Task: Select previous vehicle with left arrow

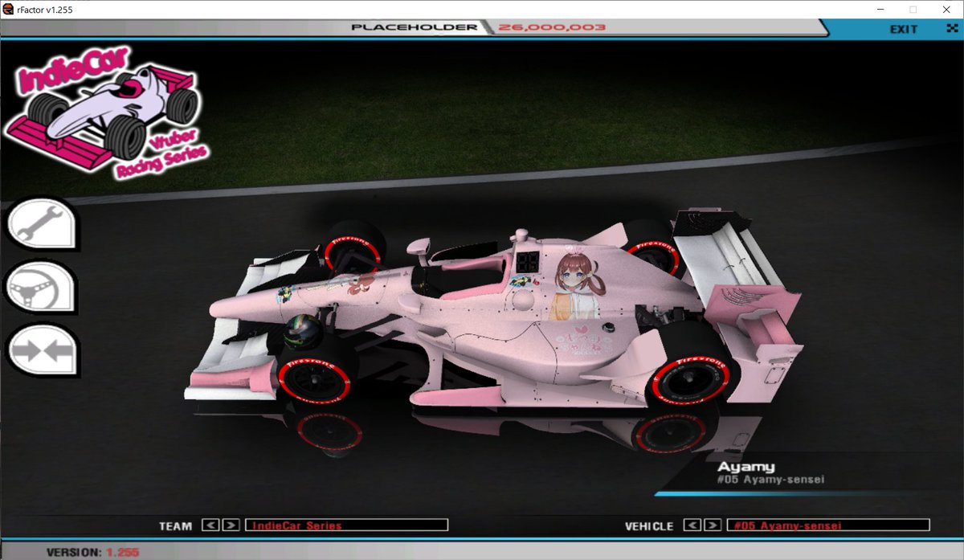Action: click(692, 525)
